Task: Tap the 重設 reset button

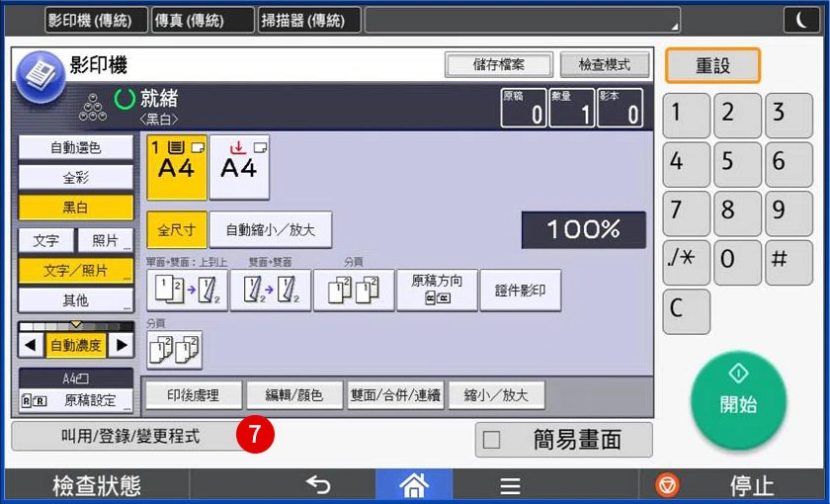Action: 712,65
